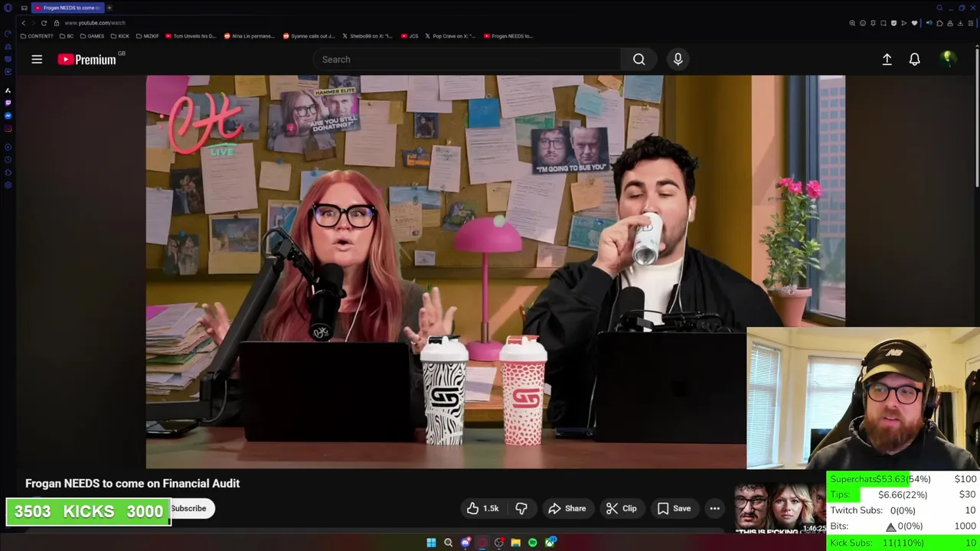Reload the page in browser toolbar

tap(44, 23)
